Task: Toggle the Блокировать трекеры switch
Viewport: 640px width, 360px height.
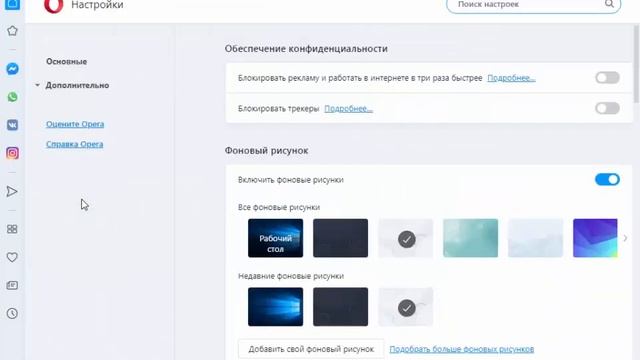Action: coord(607,108)
